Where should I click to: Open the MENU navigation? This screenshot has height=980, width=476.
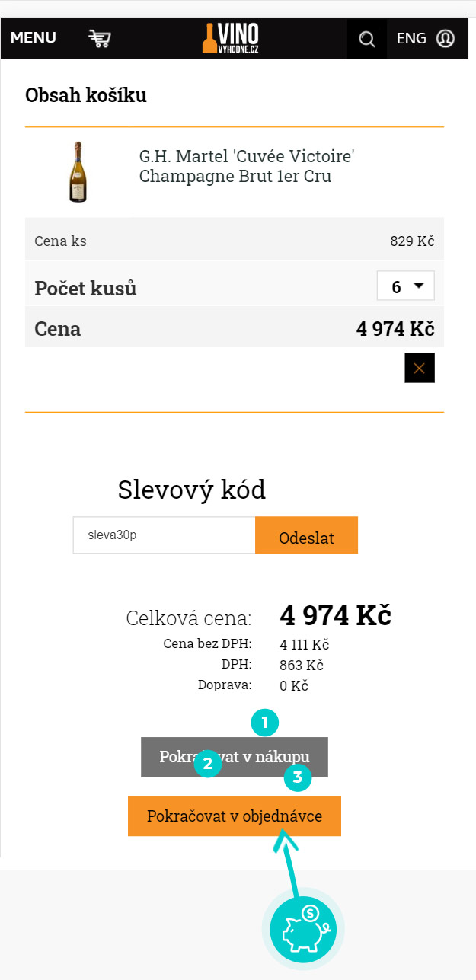click(34, 38)
